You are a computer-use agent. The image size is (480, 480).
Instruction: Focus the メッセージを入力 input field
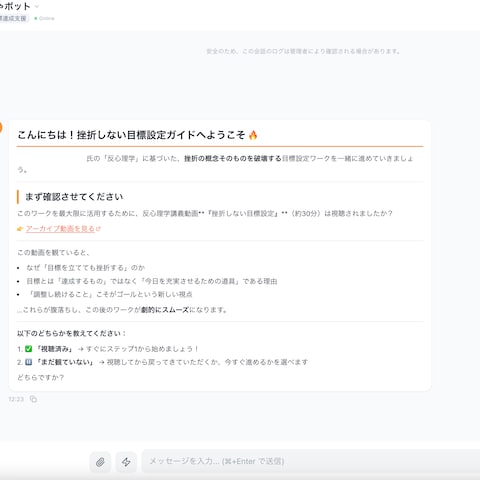(x=310, y=461)
